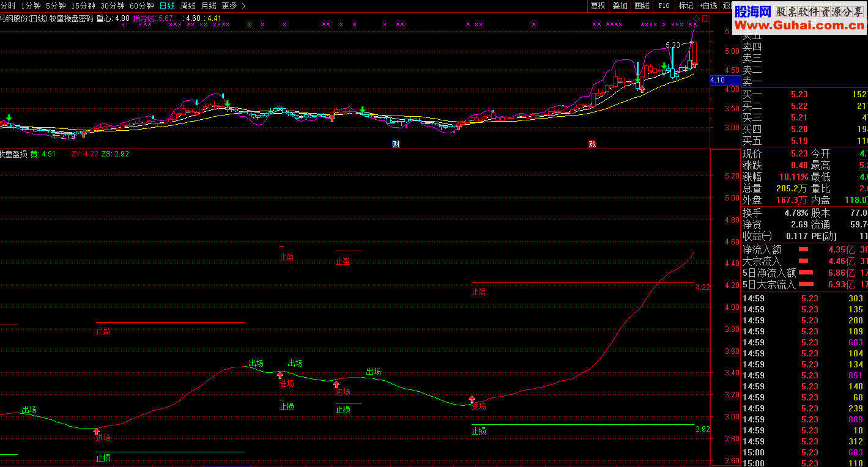Image resolution: width=868 pixels, height=467 pixels.
Task: Click the 15:00 tick row with volume 683
Action: (x=804, y=452)
